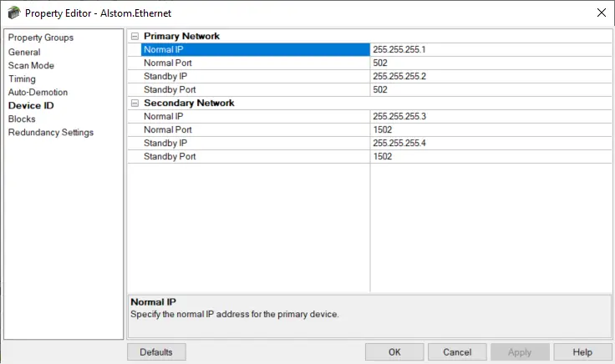Select the Auto-Demotion property group
615x364 pixels.
click(38, 92)
